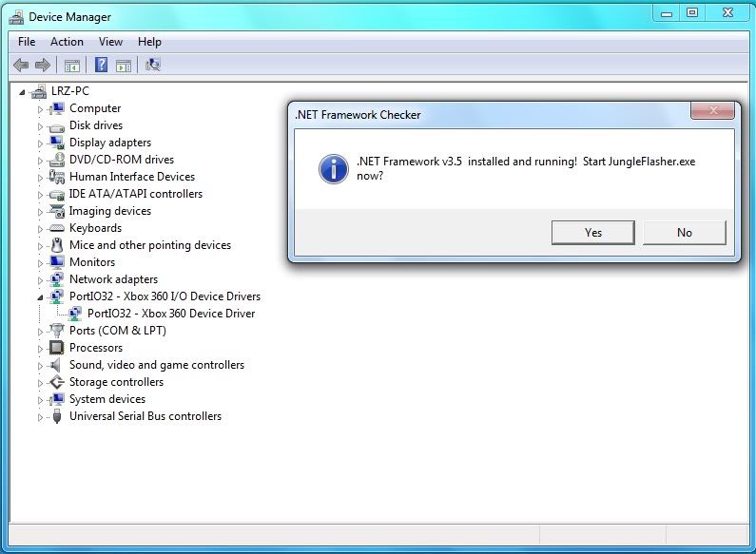Click the Disk drives icon
The width and height of the screenshot is (756, 554).
click(57, 126)
